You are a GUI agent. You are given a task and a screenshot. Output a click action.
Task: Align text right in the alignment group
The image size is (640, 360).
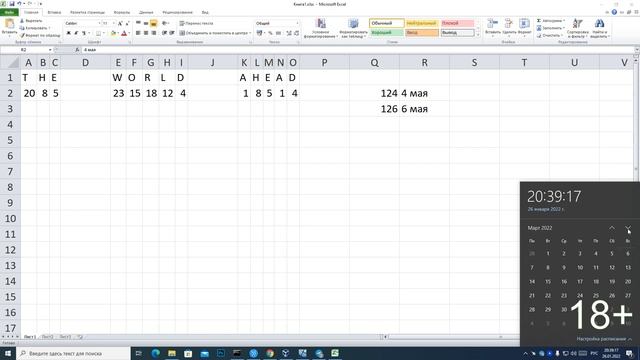click(x=153, y=33)
